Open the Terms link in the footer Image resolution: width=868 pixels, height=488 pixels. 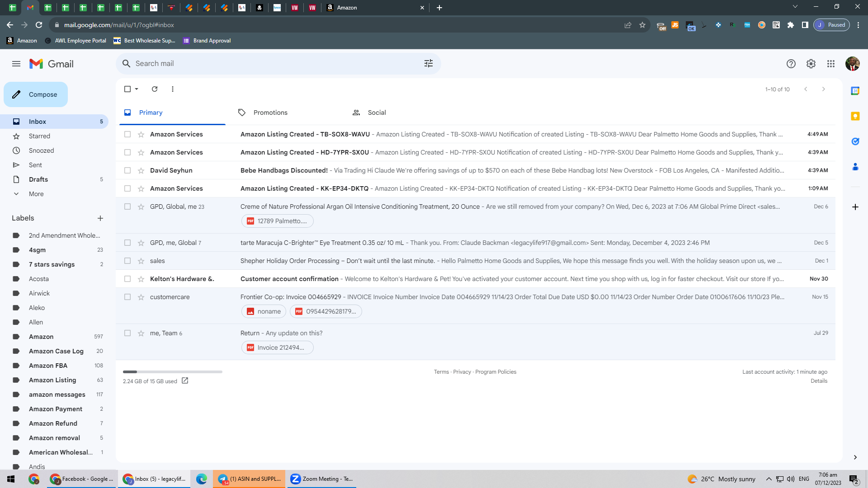(x=441, y=372)
